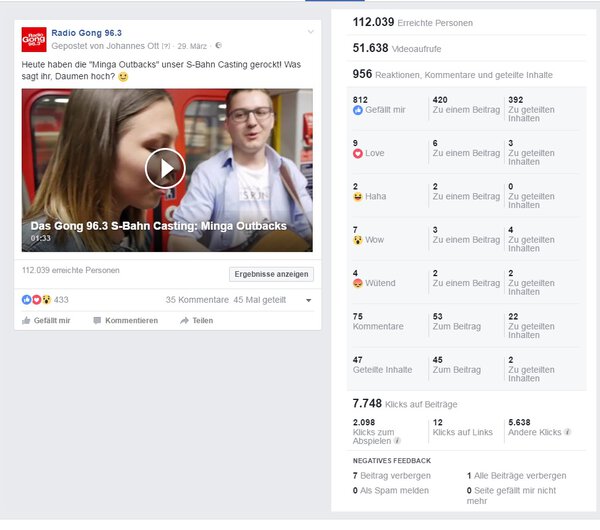Image resolution: width=600 pixels, height=530 pixels.
Task: Click the Haha emoji icon in stats
Action: [x=358, y=197]
